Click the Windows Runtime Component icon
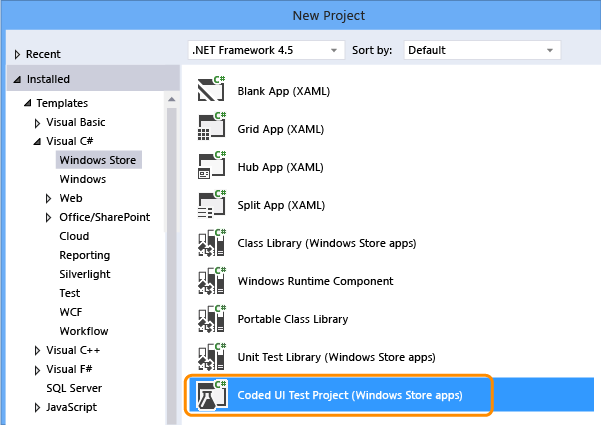This screenshot has width=601, height=425. coord(212,280)
